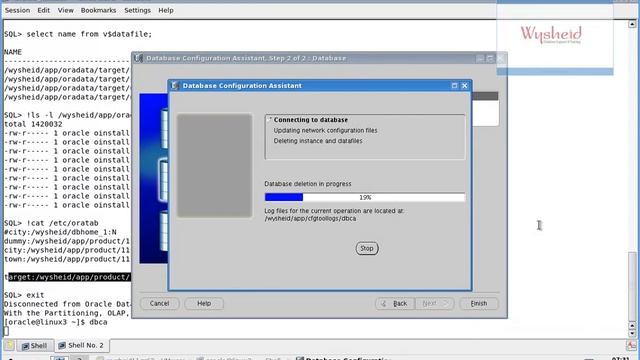Click the 'Connecting to database' step text
The width and height of the screenshot is (640, 360).
pyautogui.click(x=311, y=120)
